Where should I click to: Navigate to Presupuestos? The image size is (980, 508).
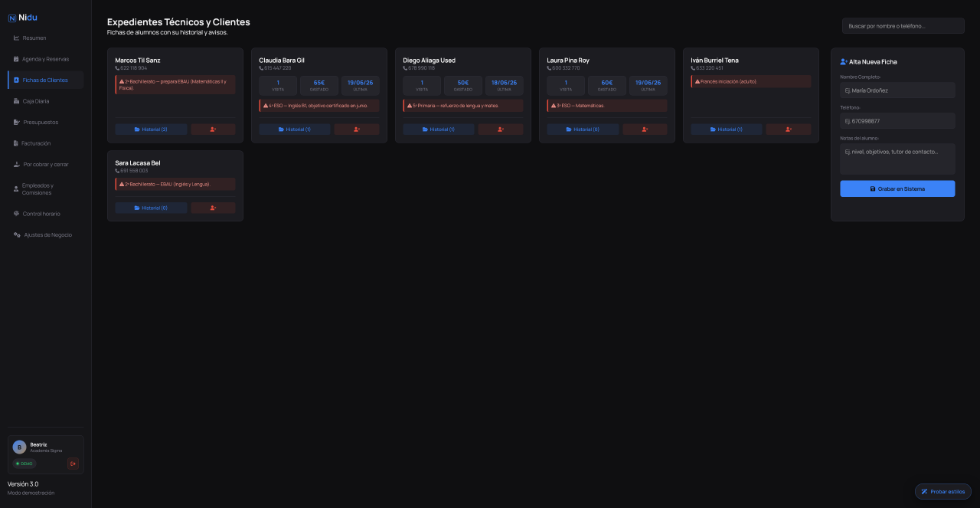pos(46,122)
